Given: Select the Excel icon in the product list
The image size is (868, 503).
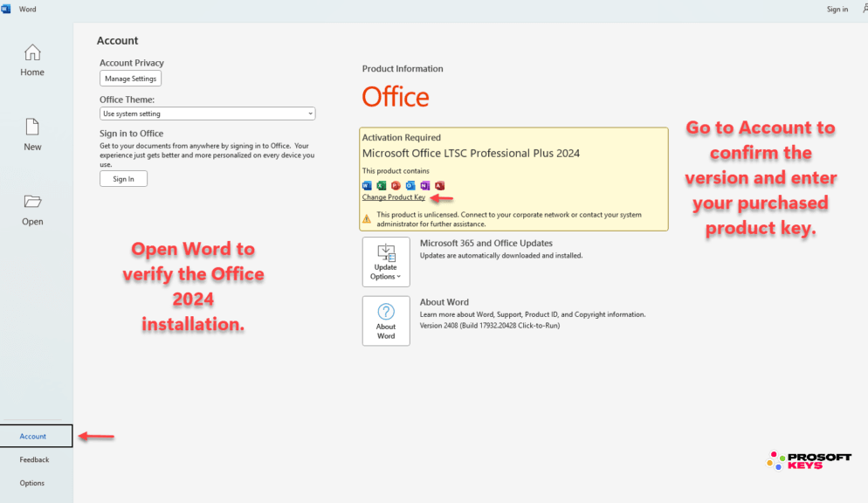Looking at the screenshot, I should [381, 185].
